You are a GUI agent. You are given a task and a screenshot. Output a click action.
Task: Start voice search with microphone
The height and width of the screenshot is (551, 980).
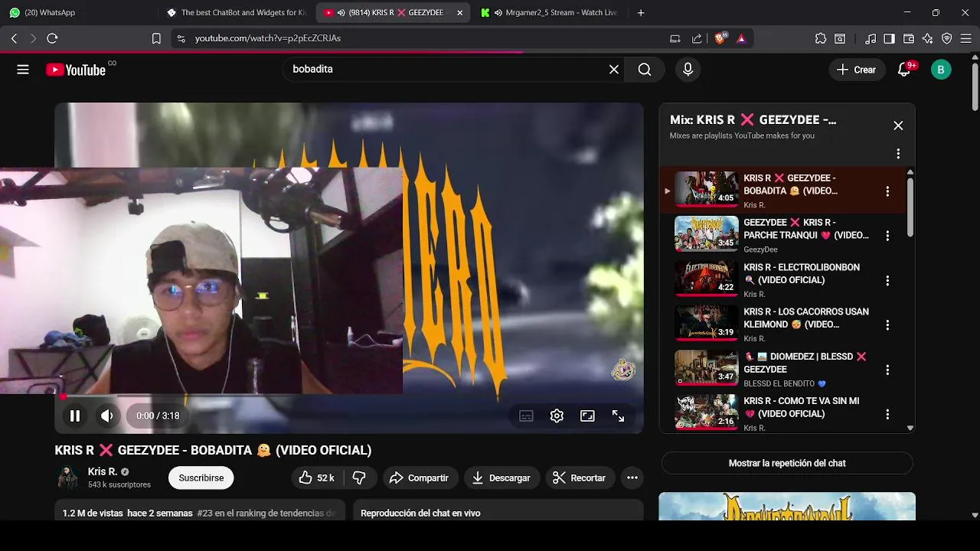click(x=688, y=70)
